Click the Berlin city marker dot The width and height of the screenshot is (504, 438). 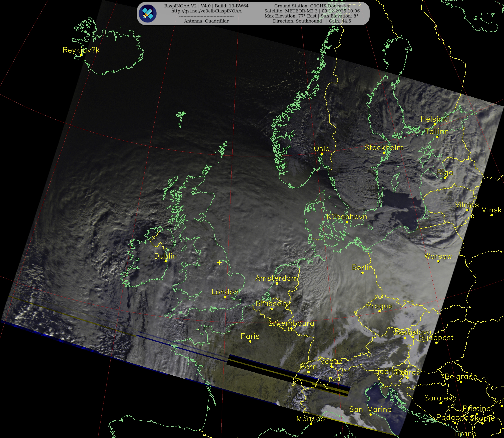pyautogui.click(x=362, y=273)
